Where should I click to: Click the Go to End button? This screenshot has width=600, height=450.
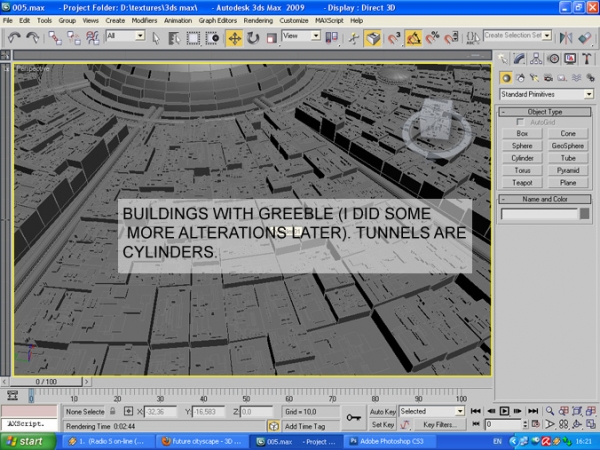(533, 411)
